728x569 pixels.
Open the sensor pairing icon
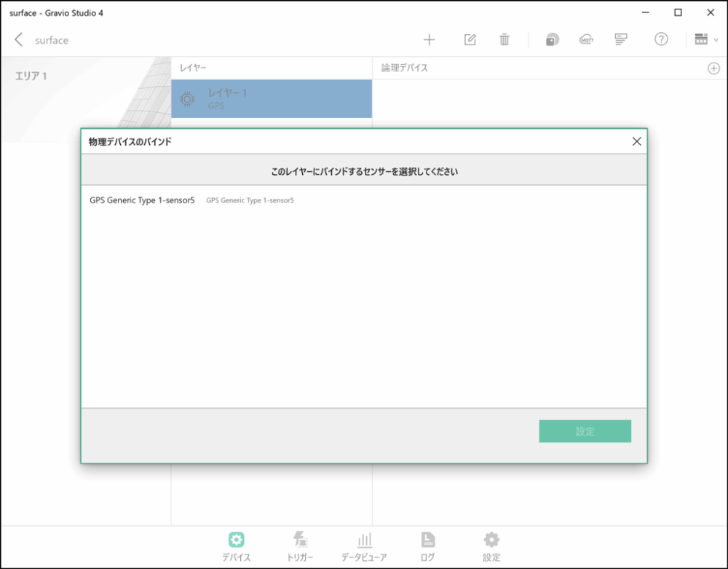(x=552, y=39)
